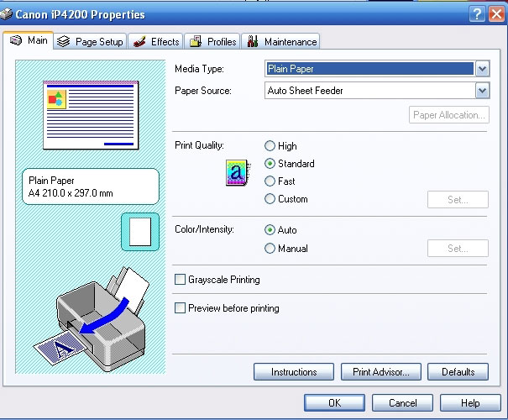
Task: Switch to the Maintenance tab
Action: (x=280, y=41)
